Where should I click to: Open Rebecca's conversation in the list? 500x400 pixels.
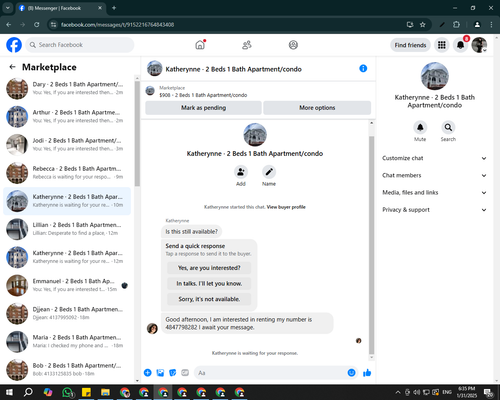coord(67,173)
